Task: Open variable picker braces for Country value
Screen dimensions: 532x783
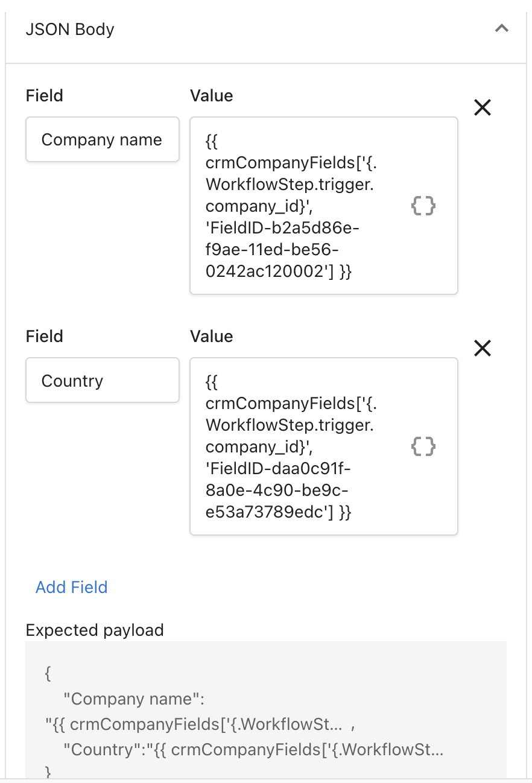Action: [423, 447]
